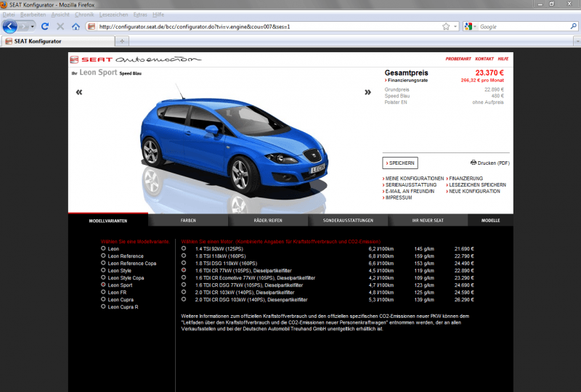Select the Leon model variant radio button
Screen dimensions: 581x392
(x=103, y=248)
